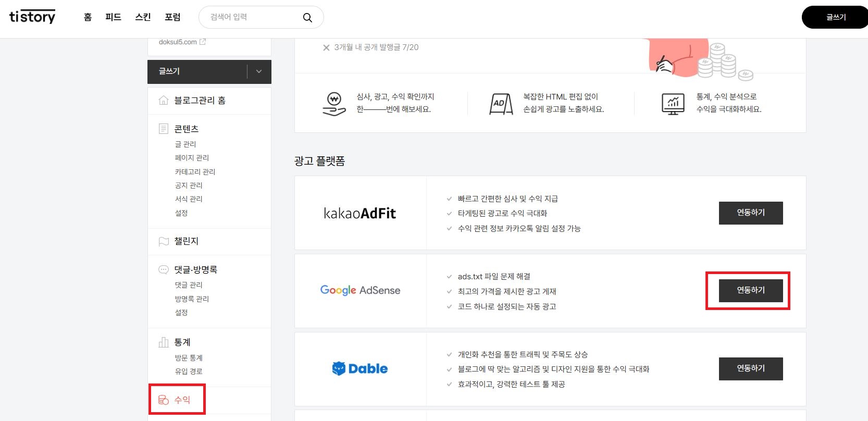Open 설정 under 댓글·방명록
This screenshot has height=421, width=868.
181,312
